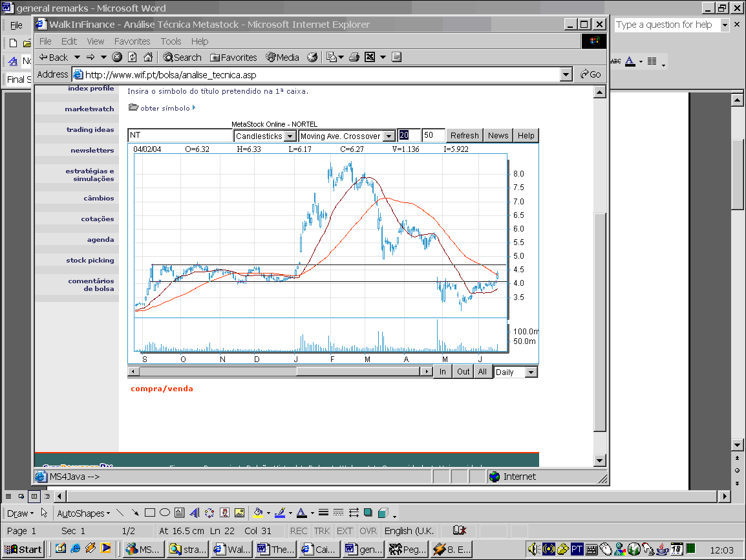The image size is (746, 560).
Task: Click the History icon in IE toolbar
Action: (x=312, y=58)
